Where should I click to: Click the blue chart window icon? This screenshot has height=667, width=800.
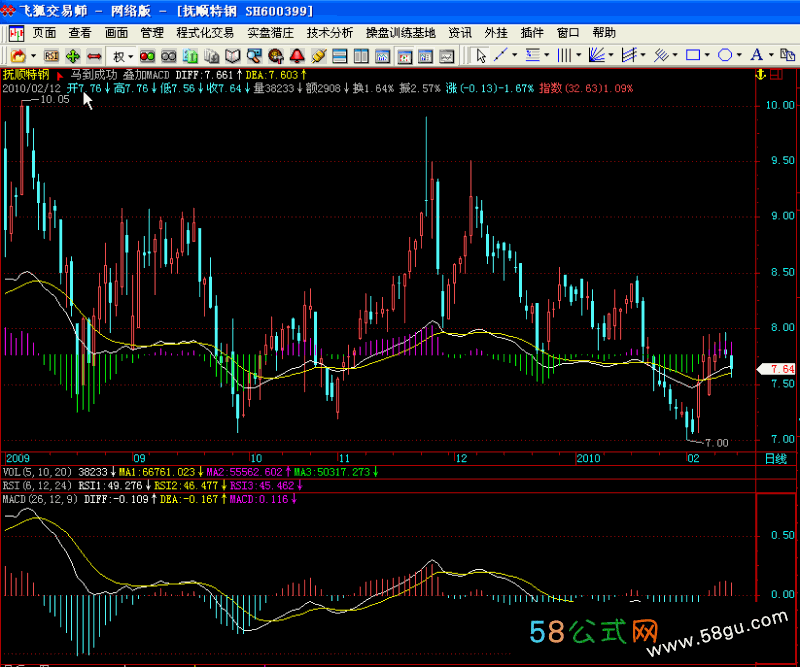[x=383, y=56]
